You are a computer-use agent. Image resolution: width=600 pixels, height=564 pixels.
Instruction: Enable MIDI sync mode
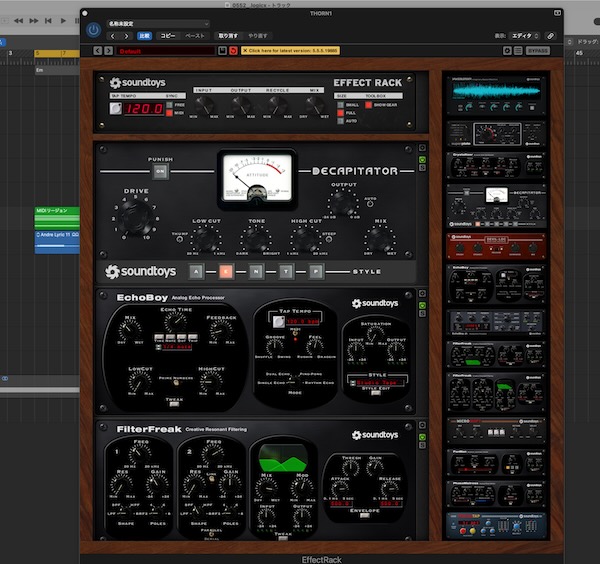point(170,113)
